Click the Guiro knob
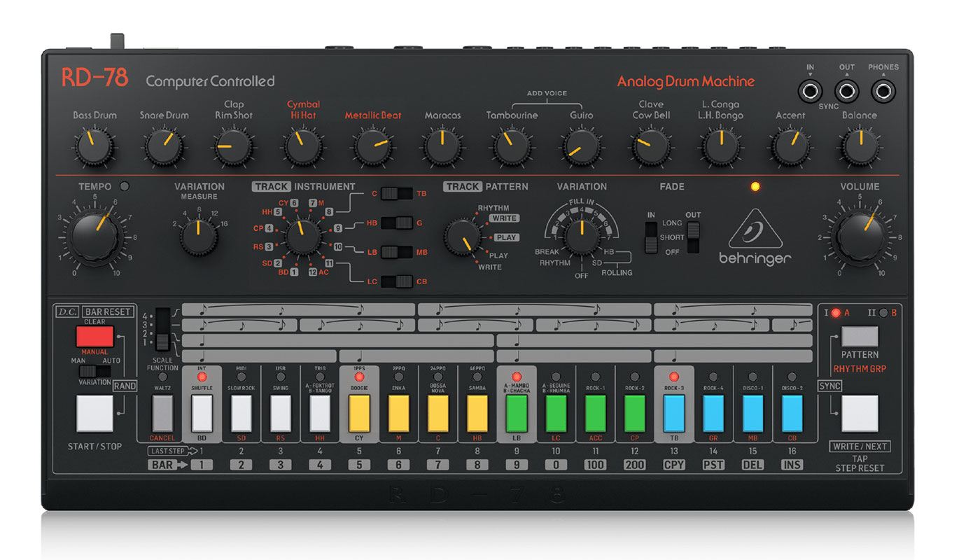The image size is (980, 560). tap(582, 147)
